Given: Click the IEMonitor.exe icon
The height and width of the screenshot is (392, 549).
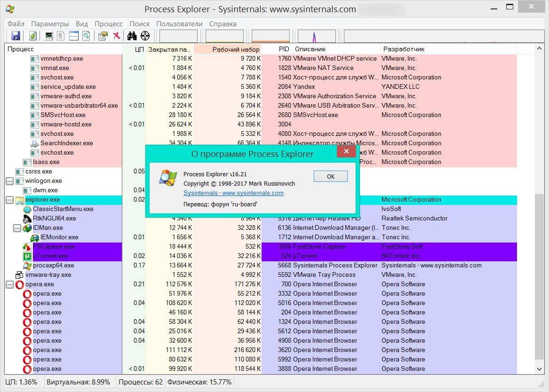Looking at the screenshot, I should (34, 237).
